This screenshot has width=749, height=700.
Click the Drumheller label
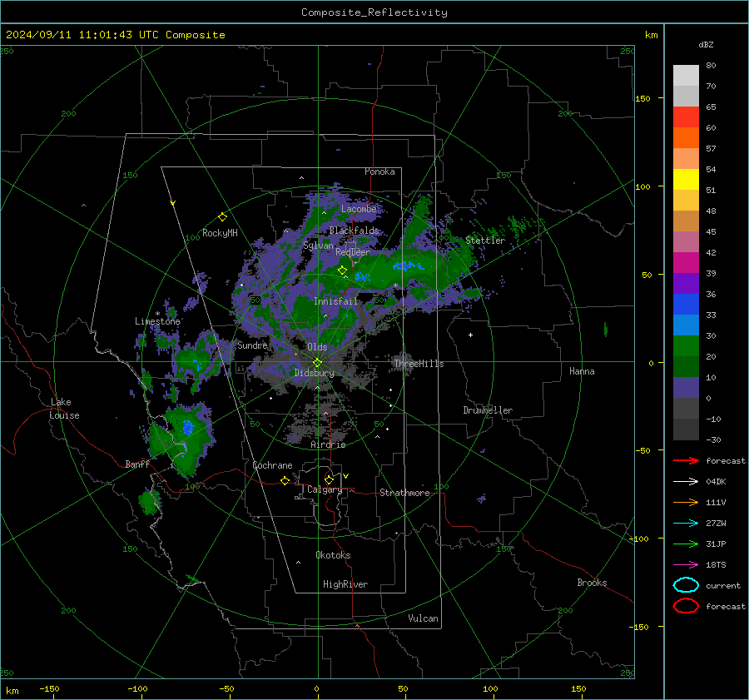[488, 410]
